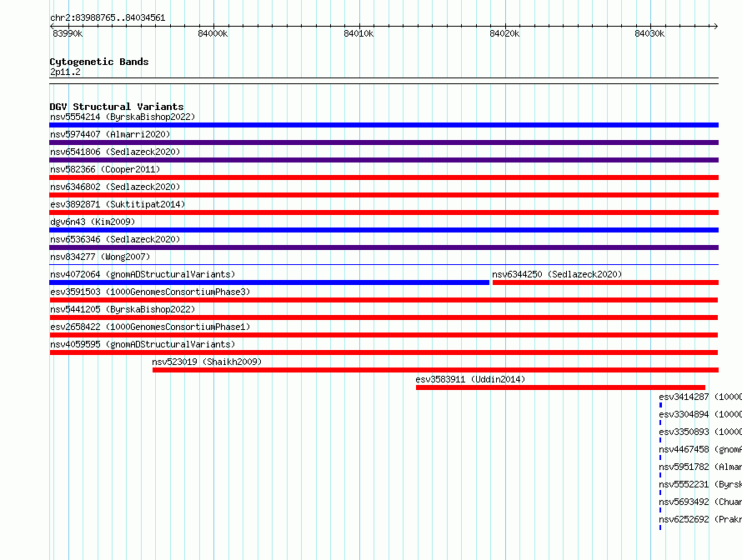Open nsv5974407 (Almarri2020) variant label
The height and width of the screenshot is (560, 742).
tap(110, 134)
